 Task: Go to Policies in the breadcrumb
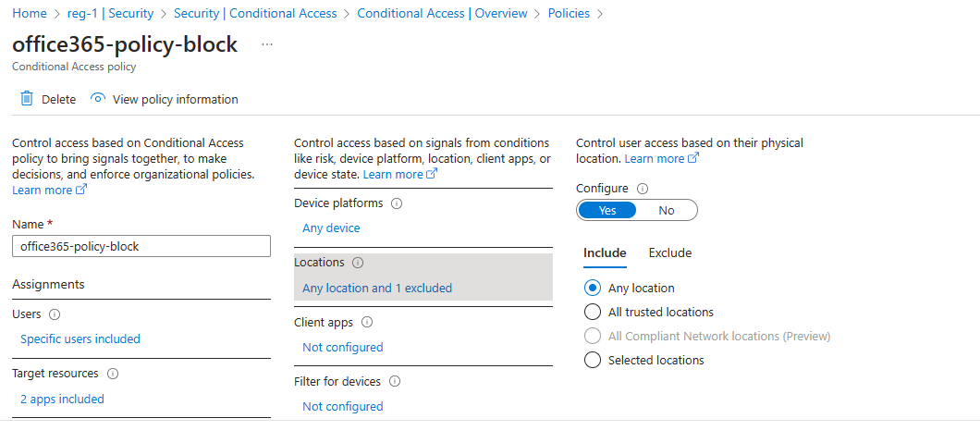tap(568, 14)
